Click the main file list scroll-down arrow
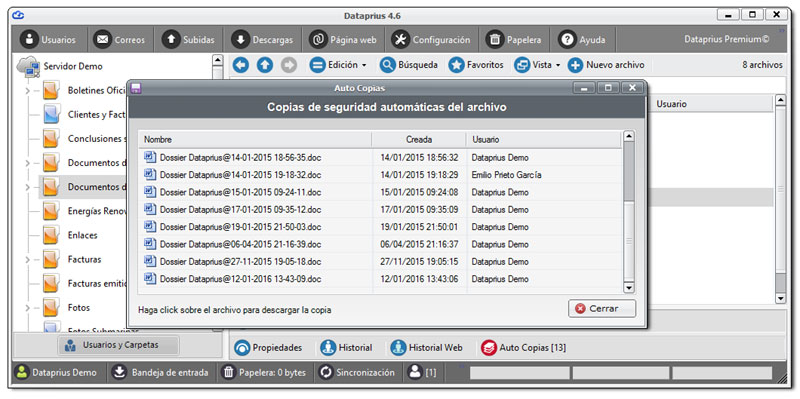Image resolution: width=800 pixels, height=399 pixels. (780, 298)
